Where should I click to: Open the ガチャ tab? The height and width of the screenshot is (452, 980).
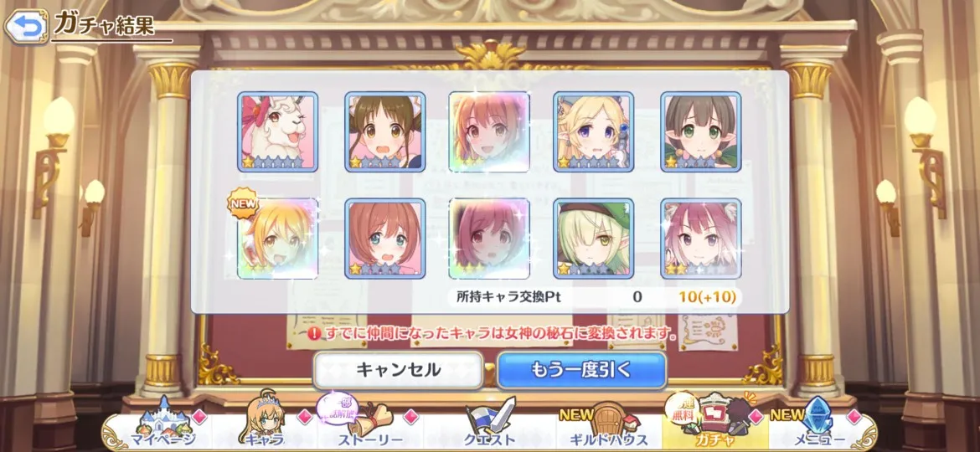click(x=714, y=422)
